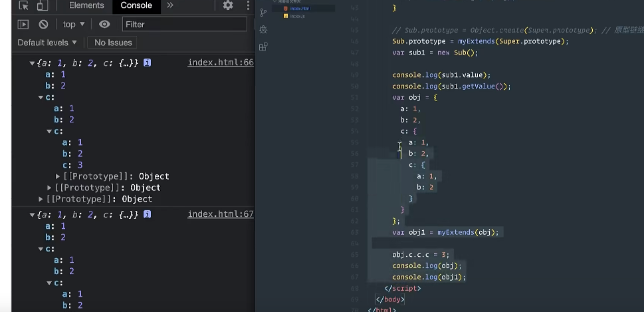The height and width of the screenshot is (312, 644).
Task: Switch to the Console tab
Action: click(136, 5)
